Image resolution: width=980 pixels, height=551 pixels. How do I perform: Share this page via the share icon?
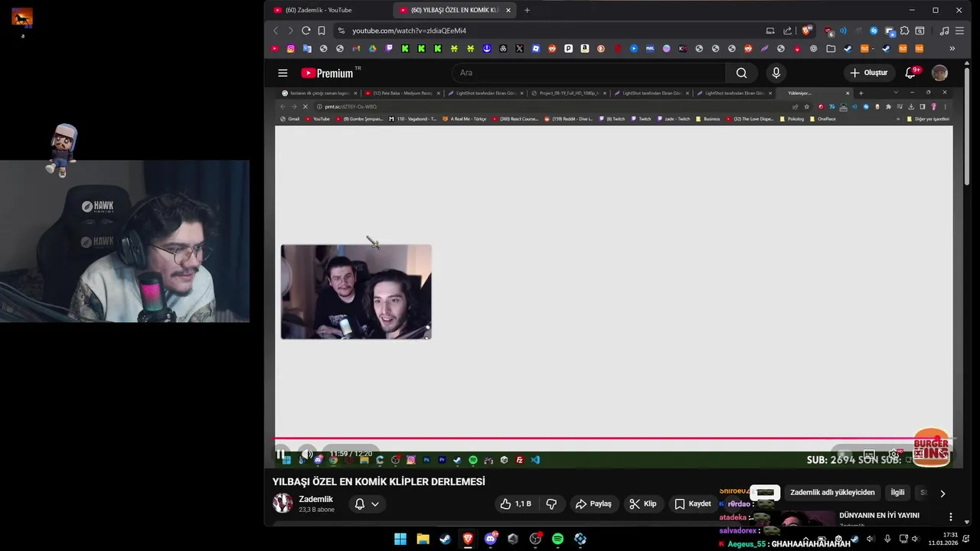[x=788, y=31]
